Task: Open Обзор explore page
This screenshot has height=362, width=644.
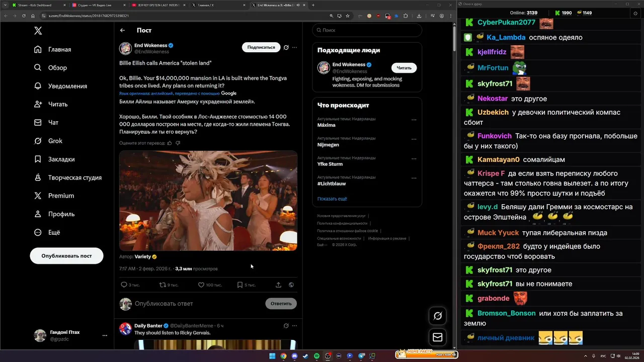Action: click(x=50, y=67)
